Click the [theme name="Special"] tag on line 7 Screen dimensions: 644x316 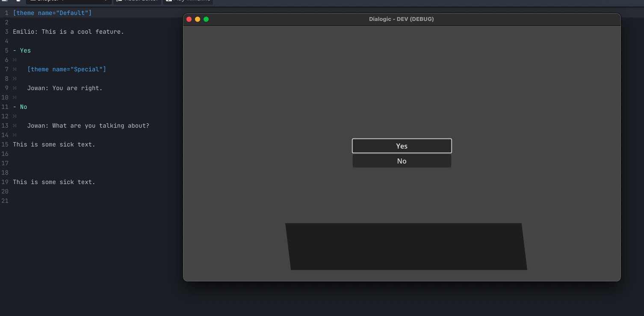click(66, 69)
